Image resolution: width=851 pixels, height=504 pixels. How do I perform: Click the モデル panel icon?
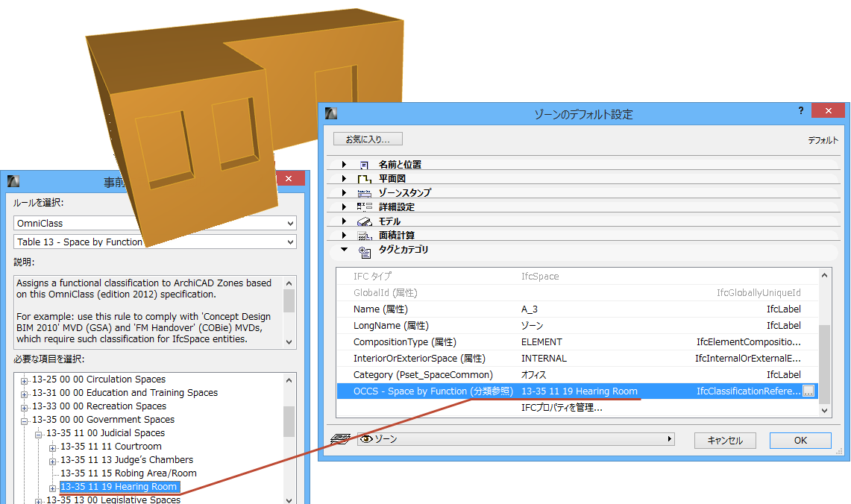[x=364, y=221]
